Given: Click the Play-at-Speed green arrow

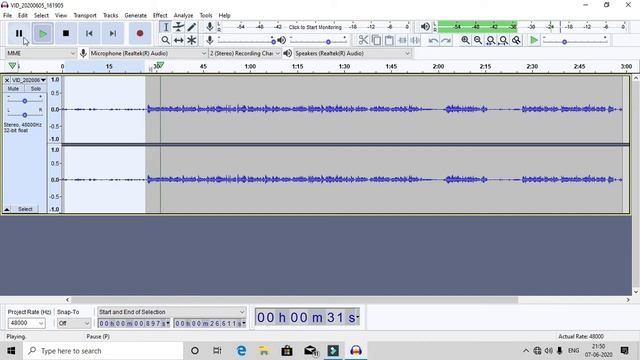Looking at the screenshot, I should [533, 40].
